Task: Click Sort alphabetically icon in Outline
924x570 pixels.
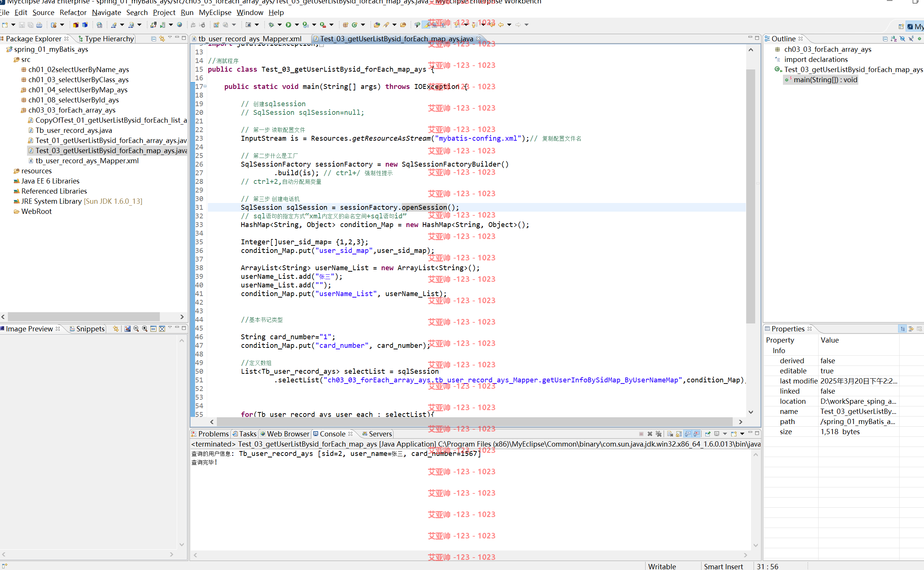Action: click(x=894, y=38)
